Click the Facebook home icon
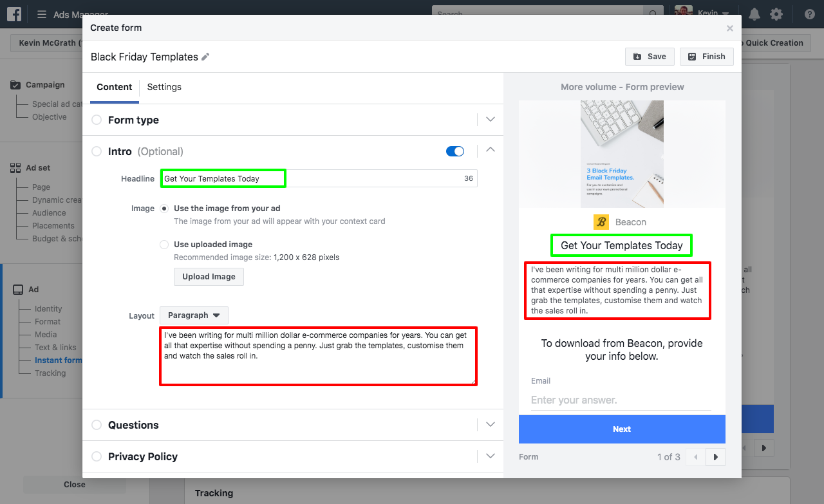The width and height of the screenshot is (824, 504). click(14, 14)
